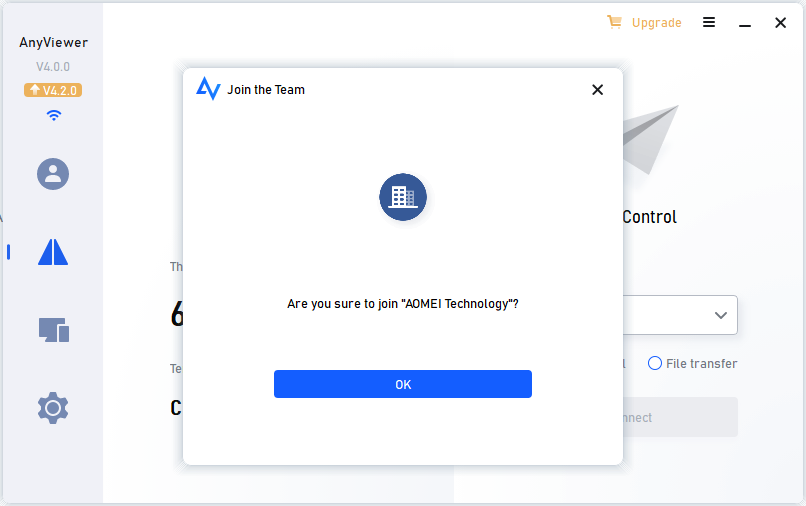Open the Devices icon in sidebar

click(54, 330)
